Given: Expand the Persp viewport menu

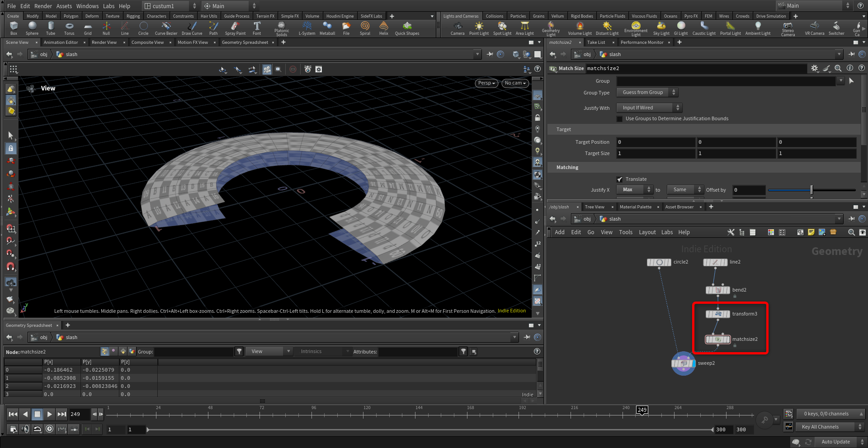Looking at the screenshot, I should (x=487, y=83).
